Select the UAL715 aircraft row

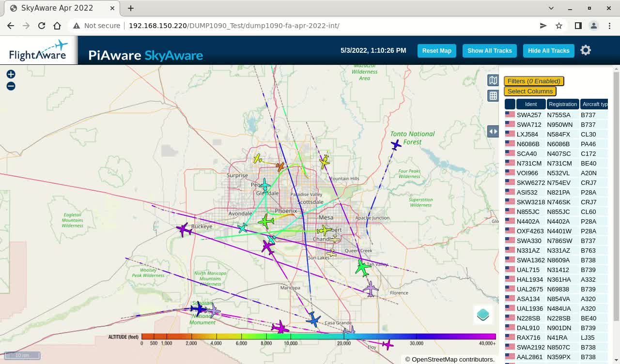[x=556, y=270]
